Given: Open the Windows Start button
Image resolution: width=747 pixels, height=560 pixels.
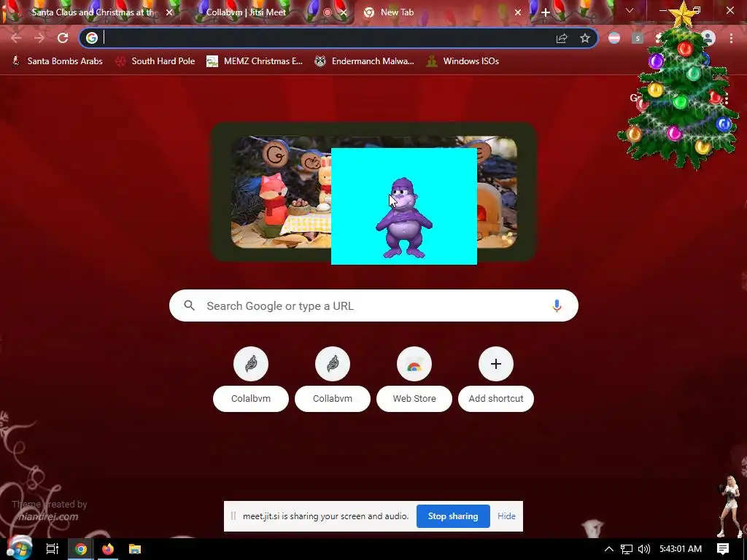Looking at the screenshot, I should (19, 549).
